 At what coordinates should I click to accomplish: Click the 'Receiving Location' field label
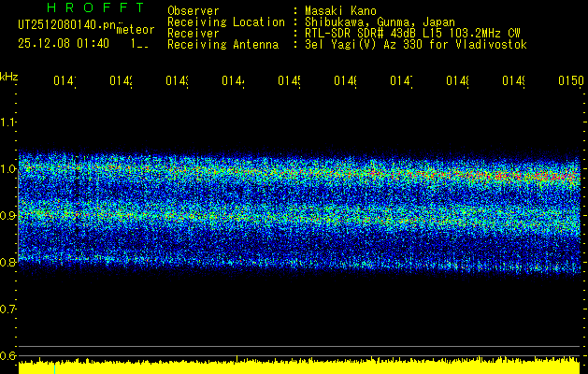[x=225, y=22]
